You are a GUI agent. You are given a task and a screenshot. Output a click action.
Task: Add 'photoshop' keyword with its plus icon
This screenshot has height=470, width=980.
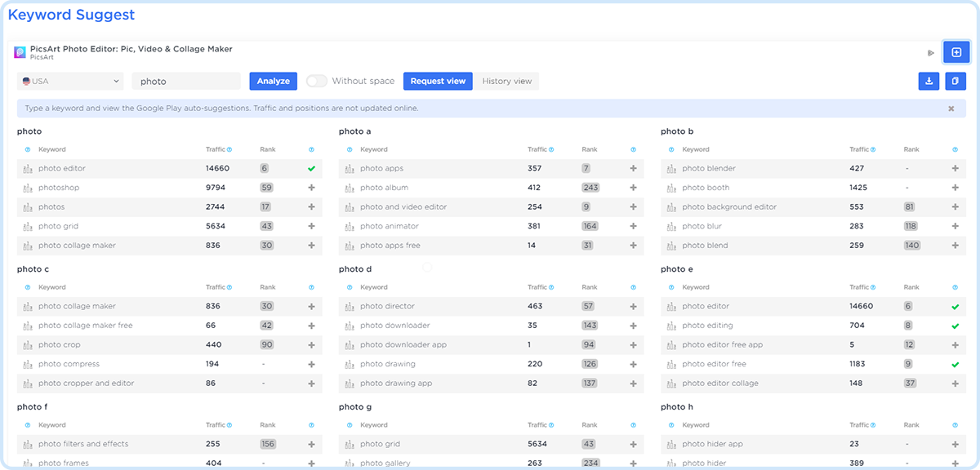click(311, 188)
